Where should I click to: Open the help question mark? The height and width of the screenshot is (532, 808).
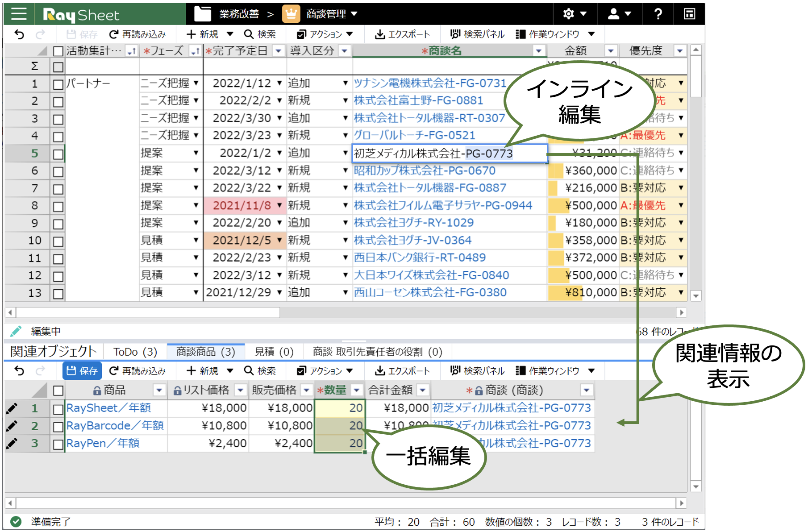click(658, 14)
